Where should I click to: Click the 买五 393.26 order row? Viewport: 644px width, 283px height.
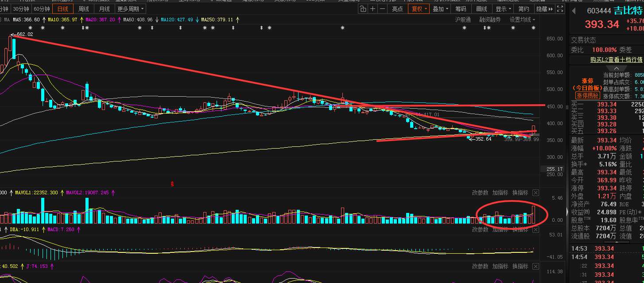[607, 131]
